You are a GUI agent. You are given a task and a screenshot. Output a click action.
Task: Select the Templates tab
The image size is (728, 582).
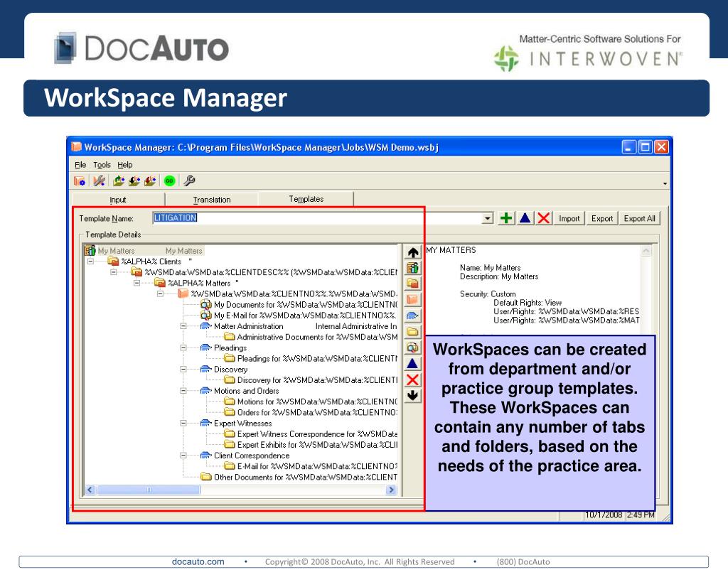coord(306,199)
